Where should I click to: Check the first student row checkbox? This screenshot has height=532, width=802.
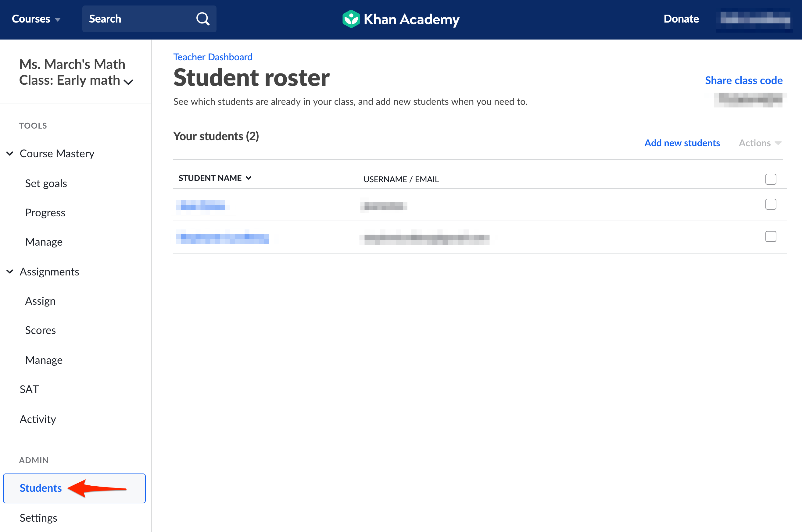(771, 204)
